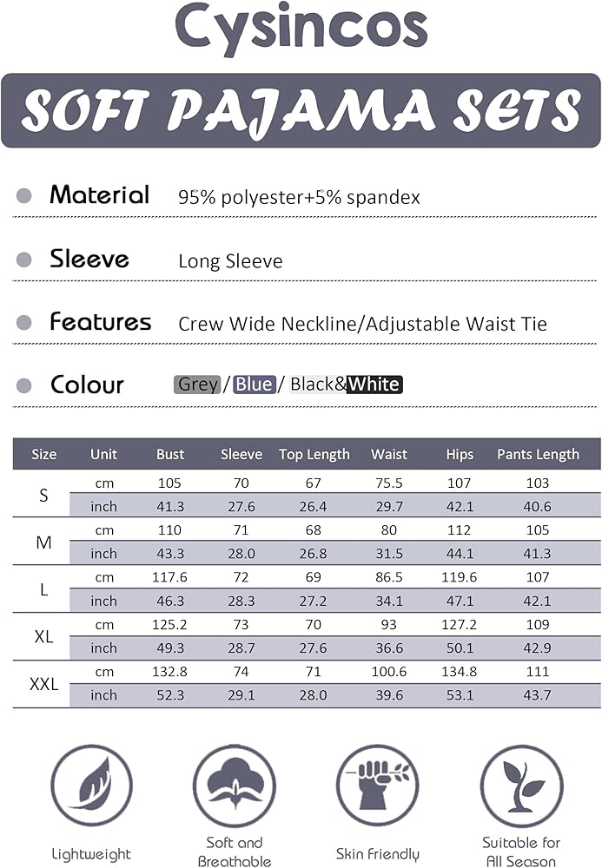602x868 pixels.
Task: Click the Lightweight feather icon
Action: click(x=91, y=786)
